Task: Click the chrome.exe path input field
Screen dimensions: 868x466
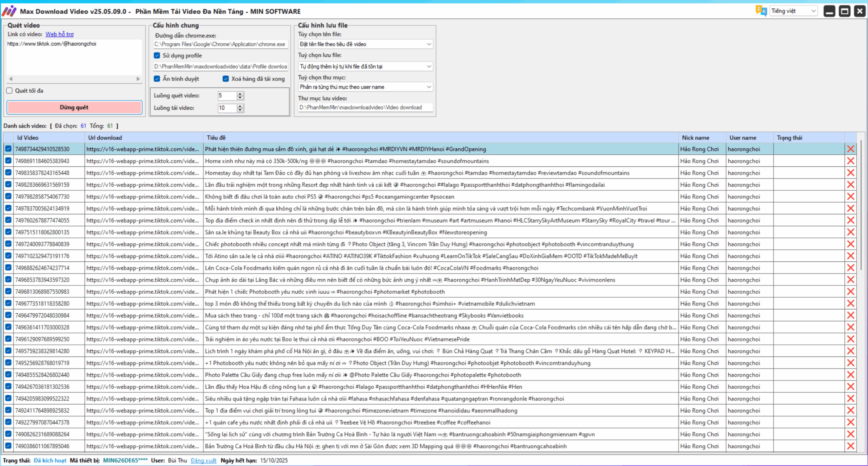Action: tap(221, 44)
